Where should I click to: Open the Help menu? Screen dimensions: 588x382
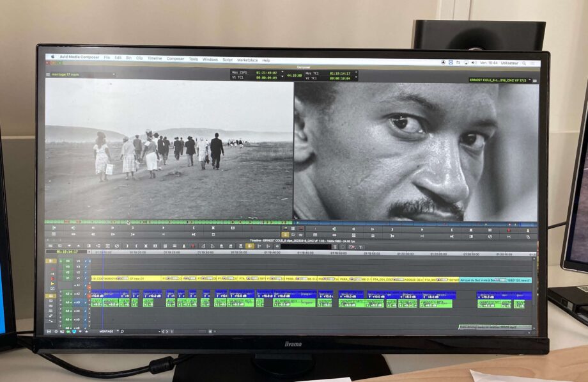click(267, 60)
